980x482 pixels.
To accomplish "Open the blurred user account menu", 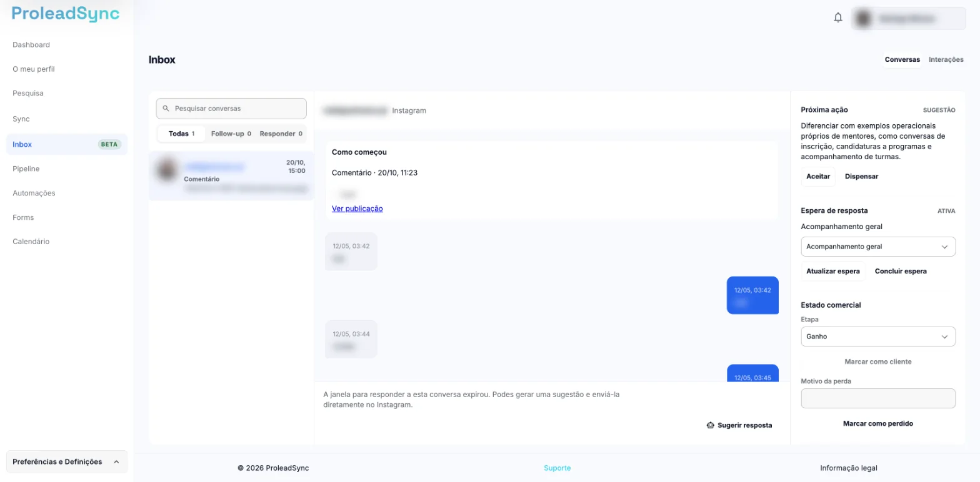I will tap(909, 19).
